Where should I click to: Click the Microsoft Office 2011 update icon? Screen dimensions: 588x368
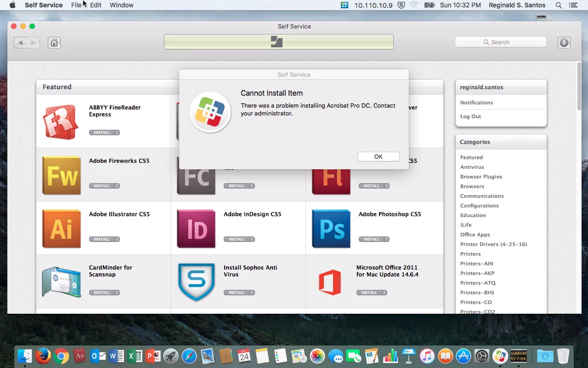click(330, 282)
